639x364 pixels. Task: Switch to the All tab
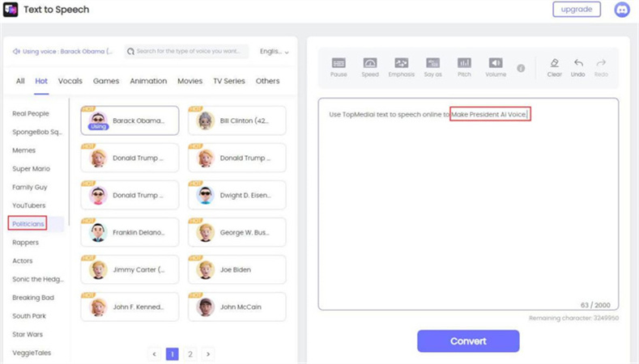pyautogui.click(x=20, y=81)
